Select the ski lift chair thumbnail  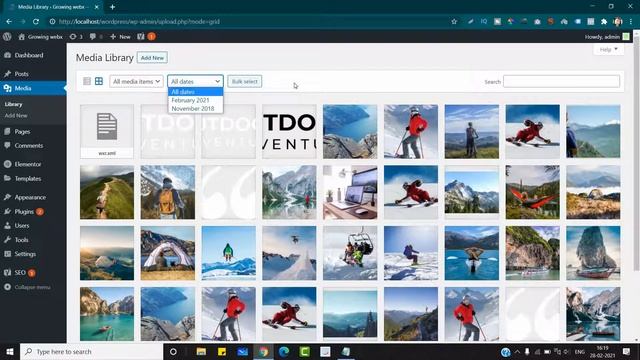point(350,253)
